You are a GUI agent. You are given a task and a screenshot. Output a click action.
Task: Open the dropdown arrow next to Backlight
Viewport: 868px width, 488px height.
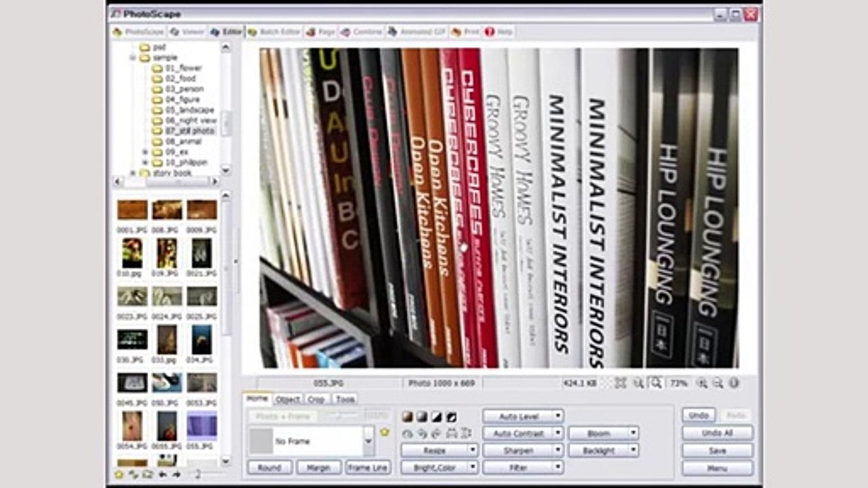pyautogui.click(x=633, y=450)
